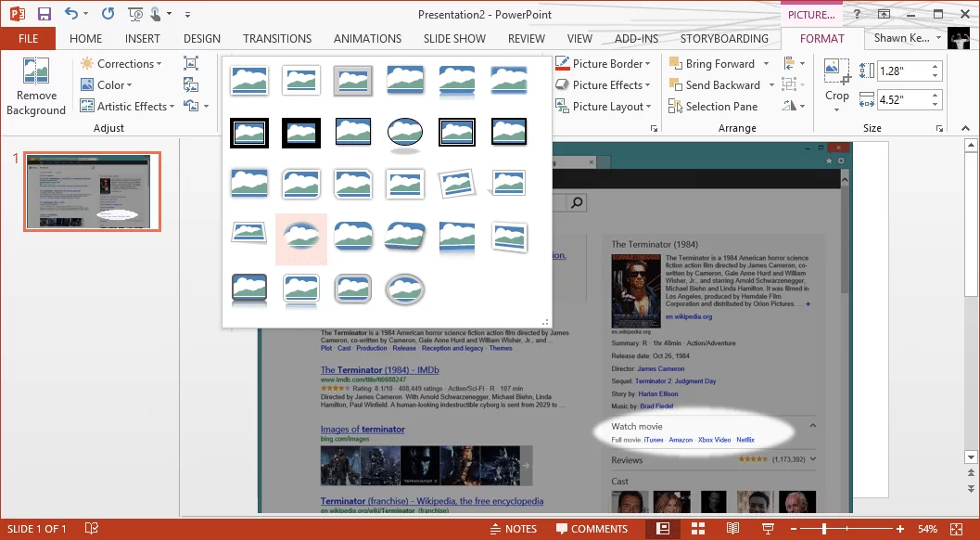
Task: Apply the Metal Frame picture style
Action: [x=353, y=80]
